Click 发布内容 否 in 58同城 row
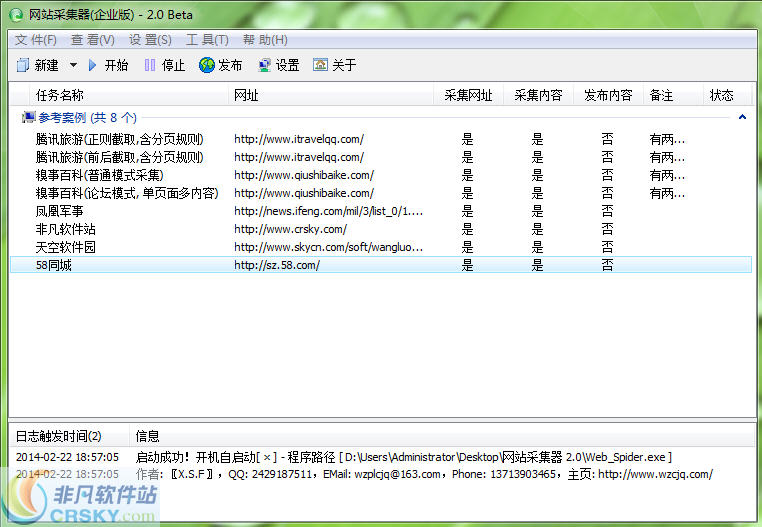The image size is (762, 527). (607, 265)
